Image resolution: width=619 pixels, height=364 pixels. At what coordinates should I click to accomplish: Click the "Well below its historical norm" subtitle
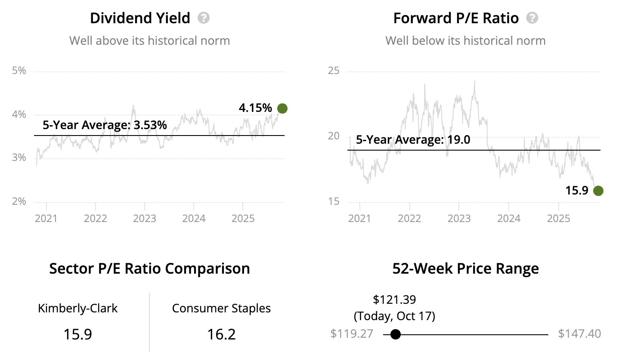pyautogui.click(x=465, y=41)
